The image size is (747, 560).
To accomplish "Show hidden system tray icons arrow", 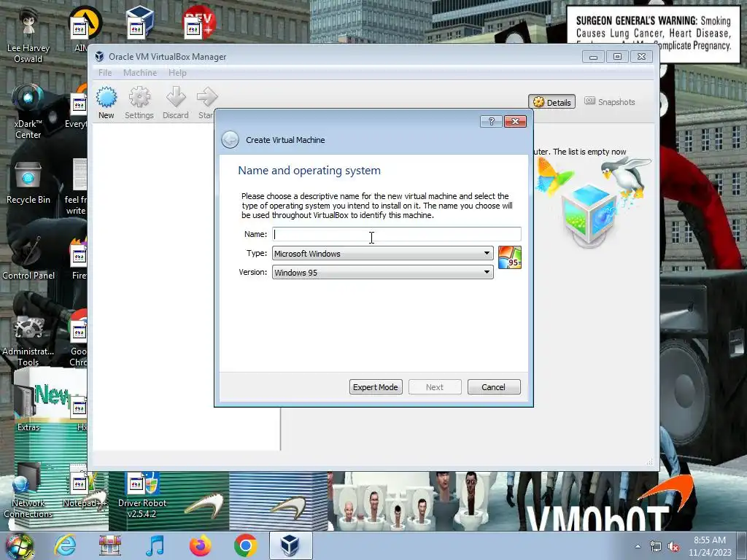I will coord(638,546).
